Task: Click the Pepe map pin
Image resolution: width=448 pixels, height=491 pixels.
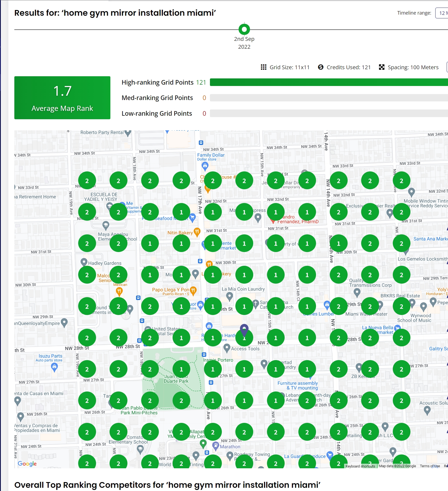Action: coord(433,301)
